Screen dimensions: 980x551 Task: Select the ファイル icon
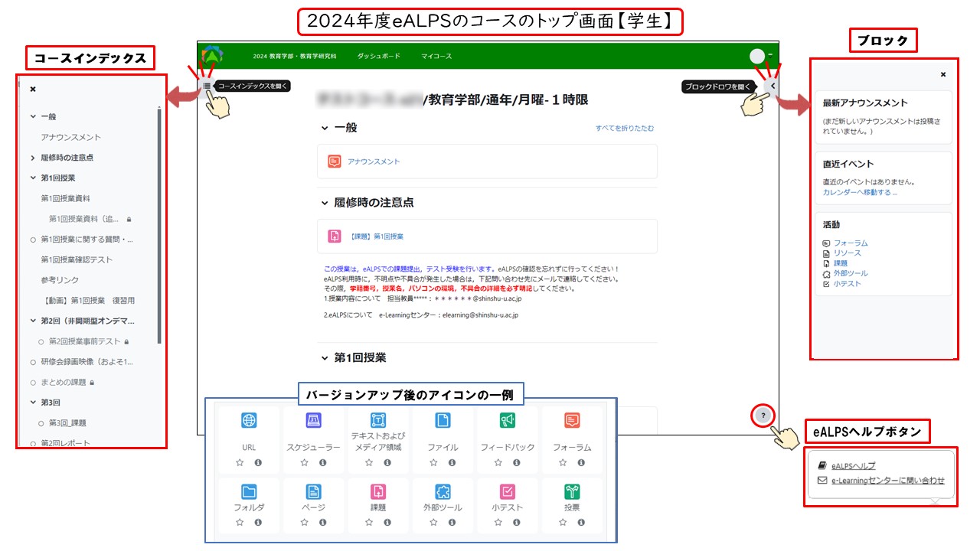coord(443,420)
